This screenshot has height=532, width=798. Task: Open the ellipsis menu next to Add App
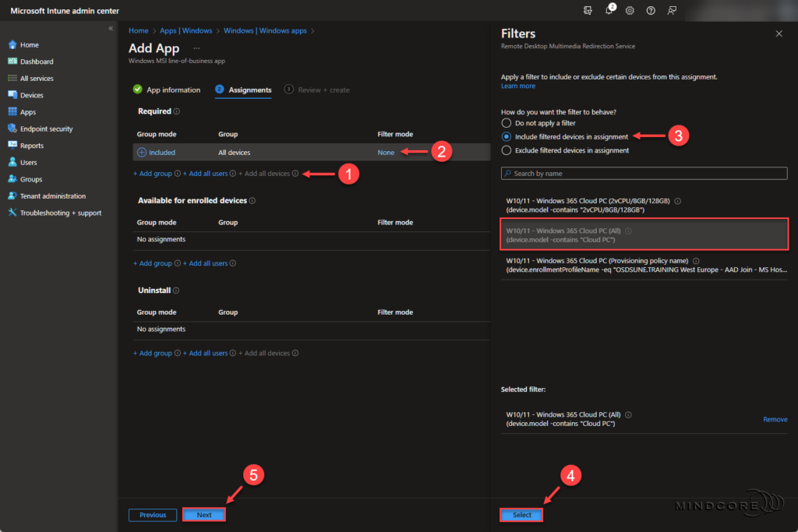(x=197, y=48)
